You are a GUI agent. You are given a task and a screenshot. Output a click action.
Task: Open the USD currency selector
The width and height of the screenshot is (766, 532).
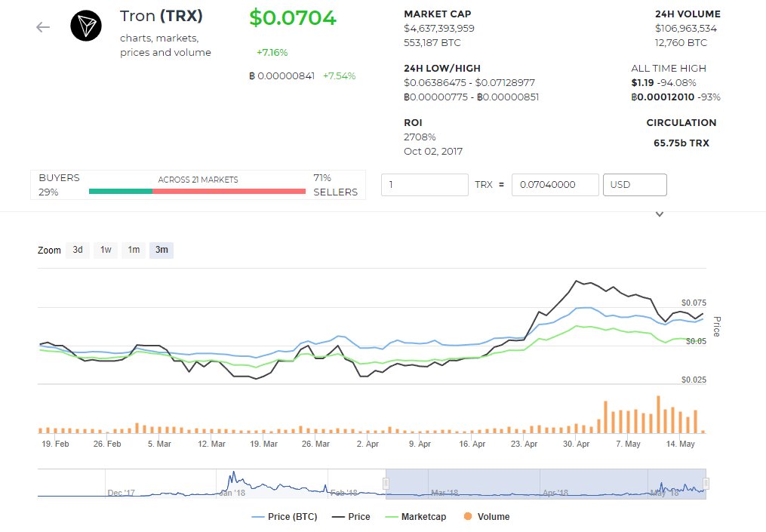tap(635, 185)
